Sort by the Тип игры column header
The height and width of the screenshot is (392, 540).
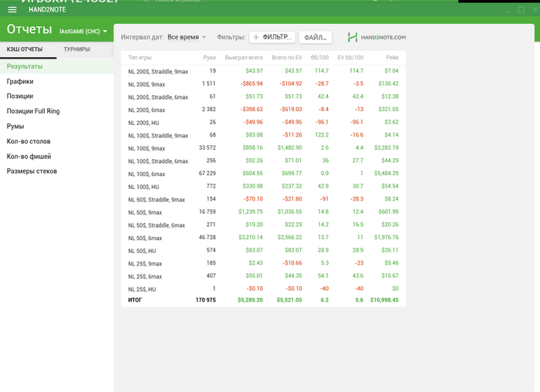click(x=140, y=58)
